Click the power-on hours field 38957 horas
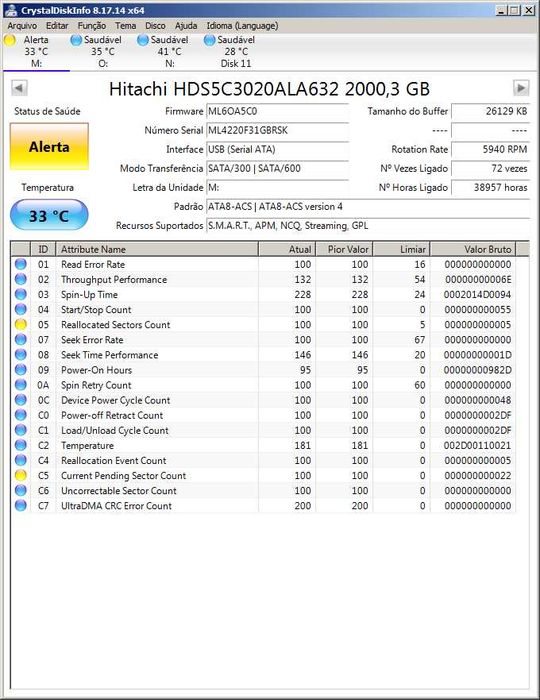Viewport: 540px width, 700px height. (x=490, y=188)
